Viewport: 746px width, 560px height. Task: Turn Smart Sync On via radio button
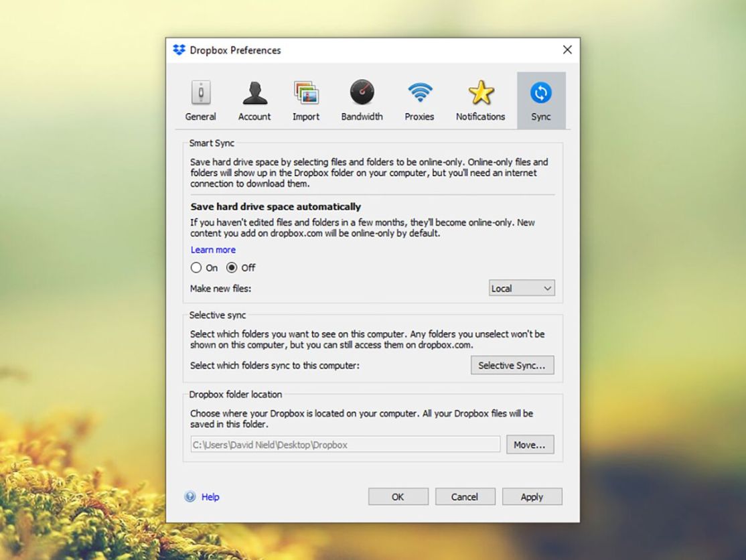tap(195, 268)
